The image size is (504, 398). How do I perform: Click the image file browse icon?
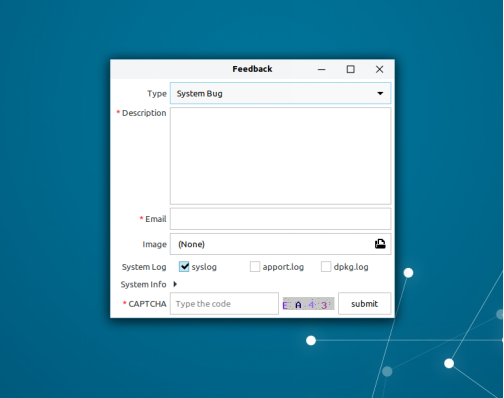coord(380,244)
